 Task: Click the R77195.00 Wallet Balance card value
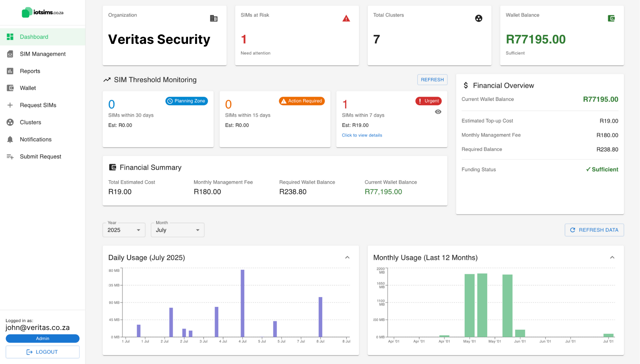tap(535, 39)
